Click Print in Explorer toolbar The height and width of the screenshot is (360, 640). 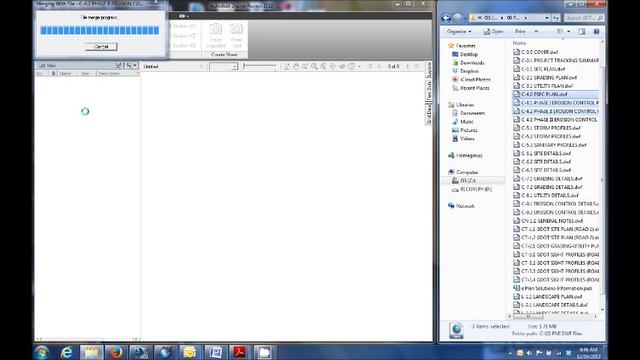pyautogui.click(x=520, y=31)
